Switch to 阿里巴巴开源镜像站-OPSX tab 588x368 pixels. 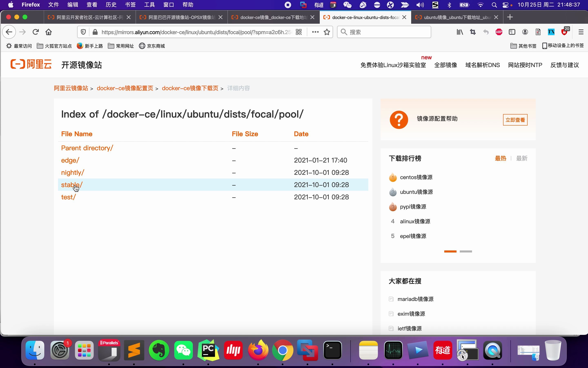(x=182, y=17)
